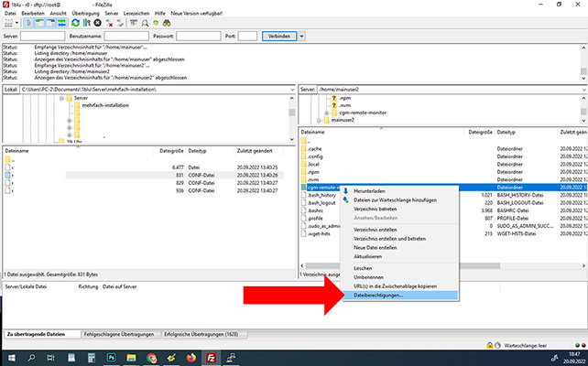The width and height of the screenshot is (588, 366).
Task: Open Calculator from the taskbar
Action: [92, 358]
